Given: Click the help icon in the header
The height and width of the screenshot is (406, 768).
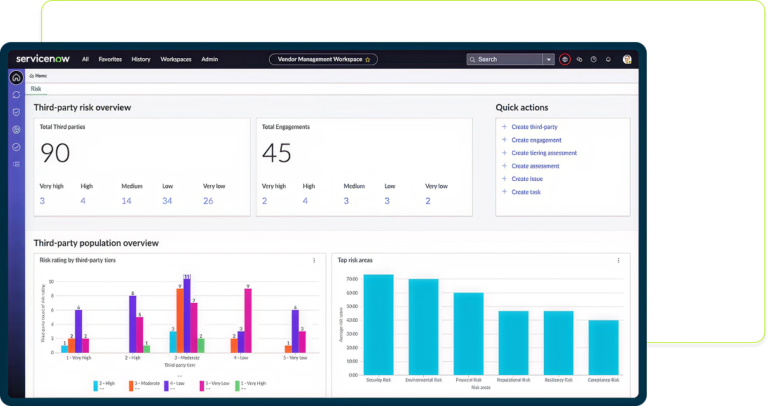Looking at the screenshot, I should click(x=594, y=59).
